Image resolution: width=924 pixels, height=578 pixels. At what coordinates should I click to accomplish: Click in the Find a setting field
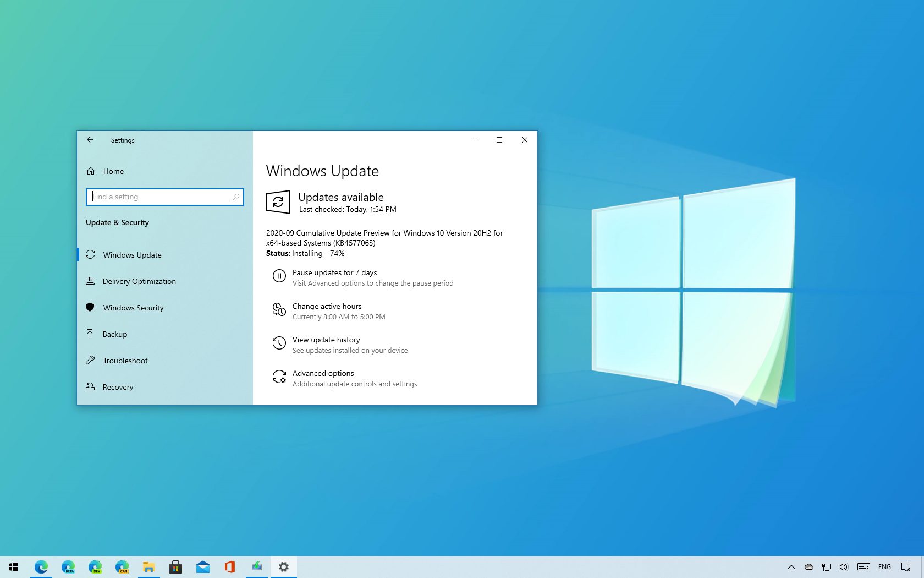(x=165, y=197)
